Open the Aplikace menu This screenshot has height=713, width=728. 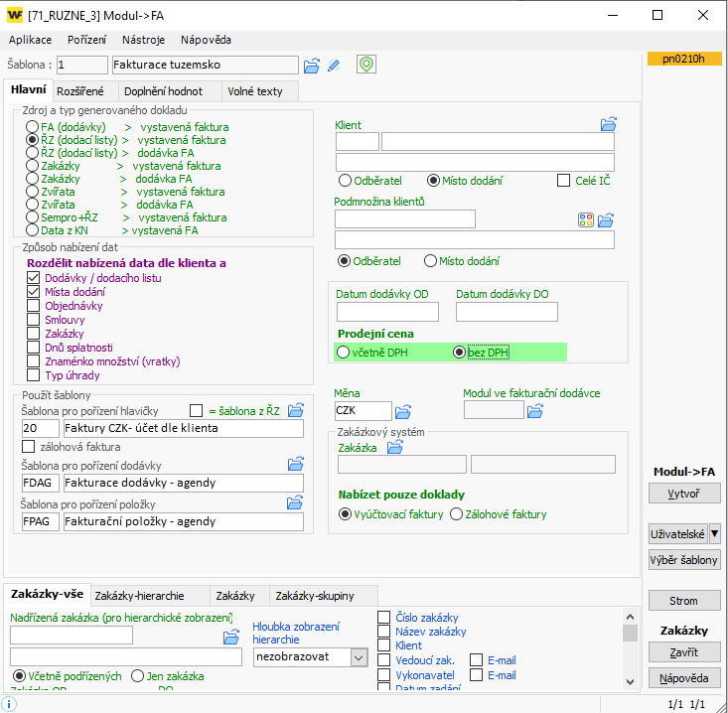[30, 40]
